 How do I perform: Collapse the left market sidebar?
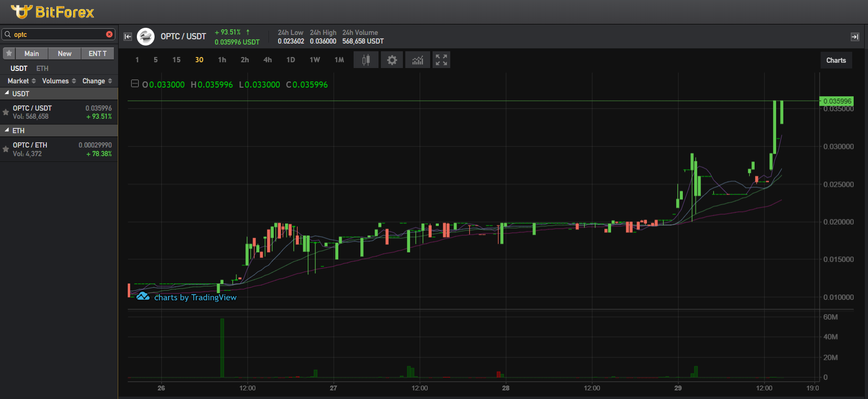pos(128,36)
